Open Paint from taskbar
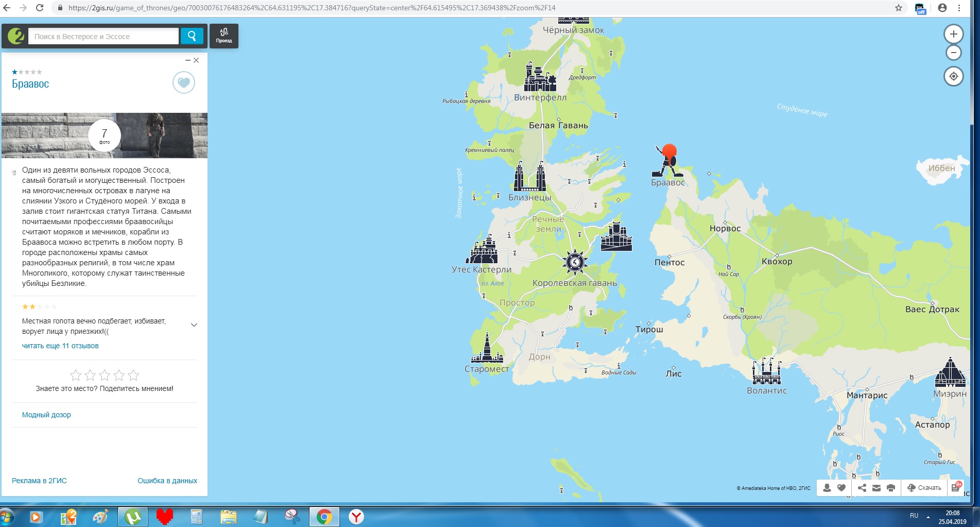This screenshot has width=980, height=527. tap(100, 517)
